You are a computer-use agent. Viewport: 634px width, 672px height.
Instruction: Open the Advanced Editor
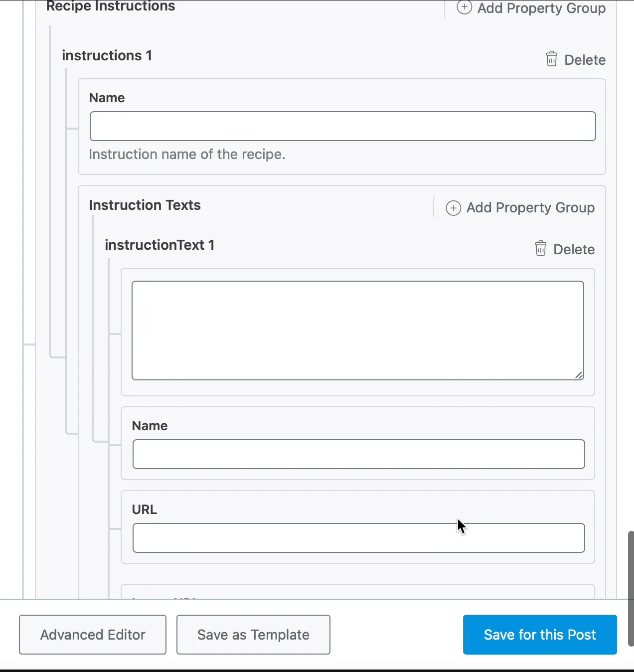(x=93, y=635)
